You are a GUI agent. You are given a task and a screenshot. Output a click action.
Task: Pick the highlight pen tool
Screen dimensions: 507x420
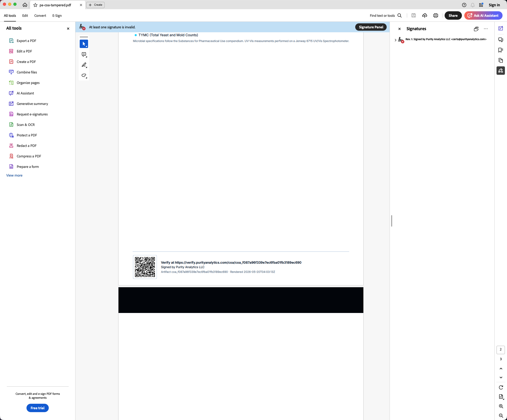coord(84,65)
